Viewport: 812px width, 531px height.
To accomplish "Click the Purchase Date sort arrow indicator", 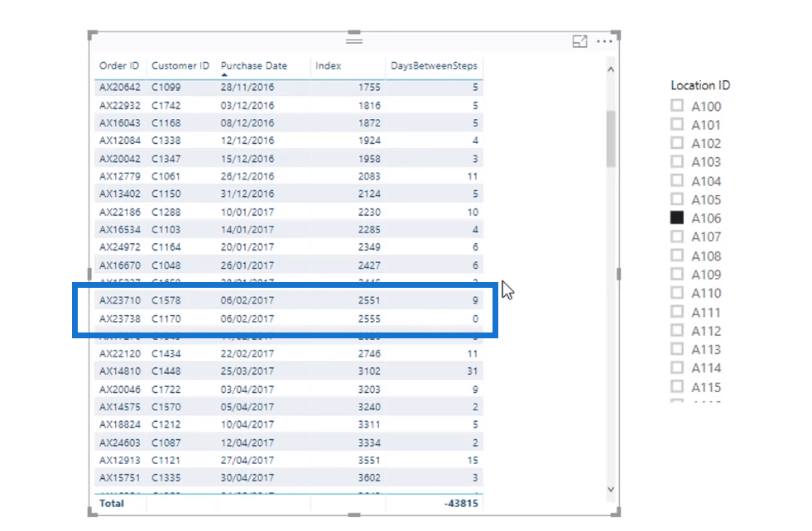I will (x=224, y=75).
